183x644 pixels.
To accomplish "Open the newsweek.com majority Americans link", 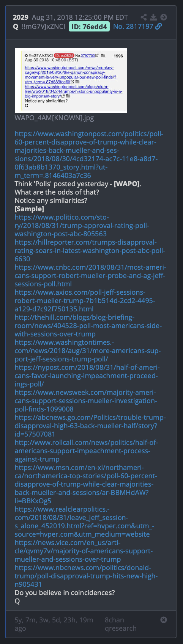I will coord(86,401).
